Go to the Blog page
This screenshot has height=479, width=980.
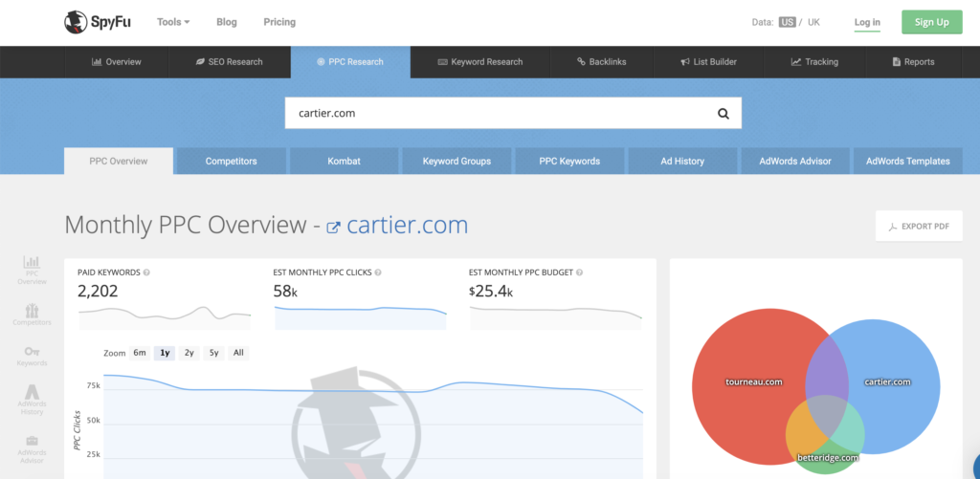point(226,22)
